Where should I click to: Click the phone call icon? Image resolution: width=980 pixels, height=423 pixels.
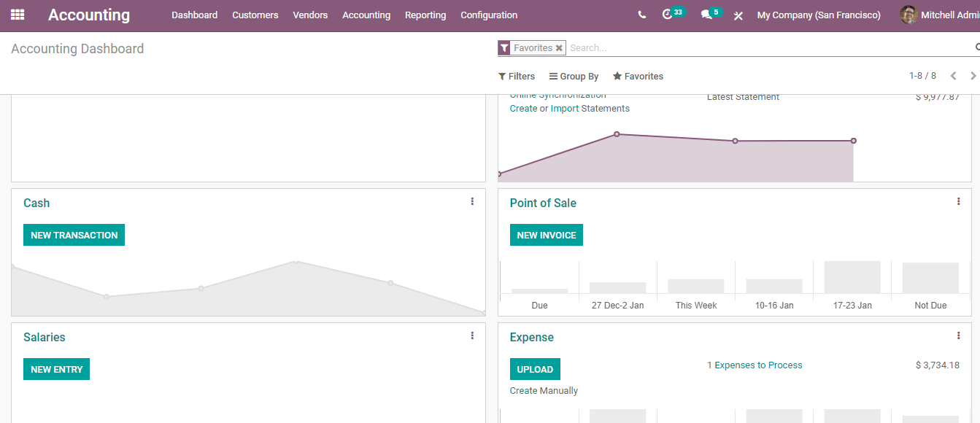[x=641, y=15]
